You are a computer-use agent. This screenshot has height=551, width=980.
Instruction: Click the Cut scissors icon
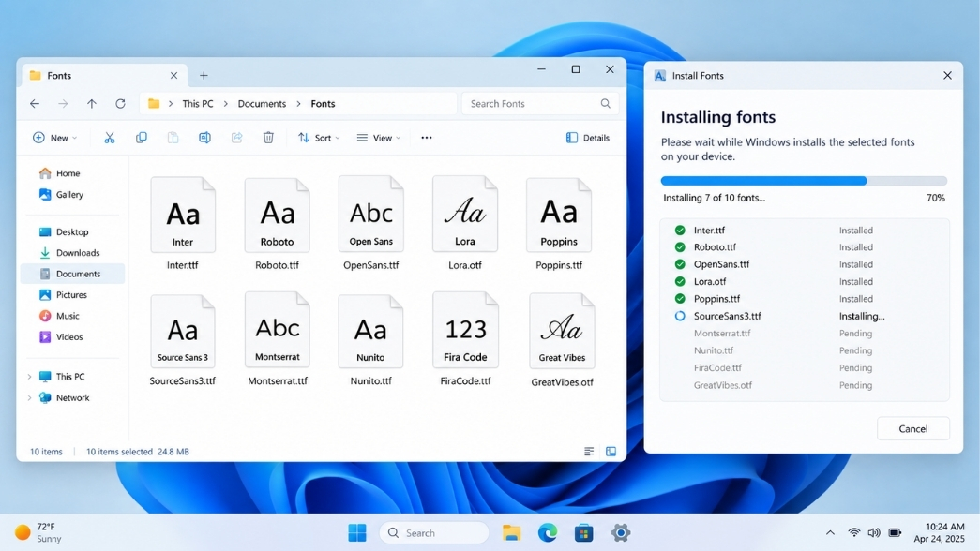[110, 138]
